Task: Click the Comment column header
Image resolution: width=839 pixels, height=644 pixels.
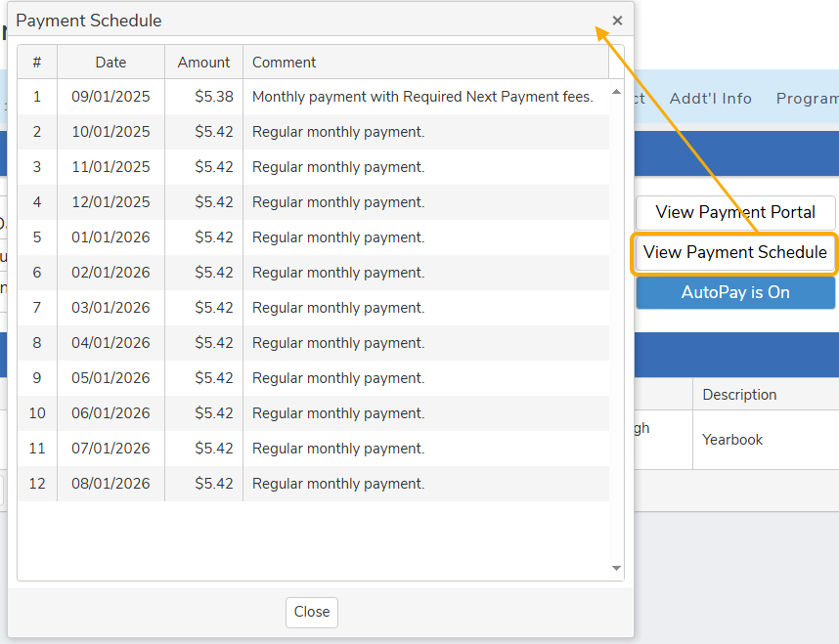Action: 426,62
